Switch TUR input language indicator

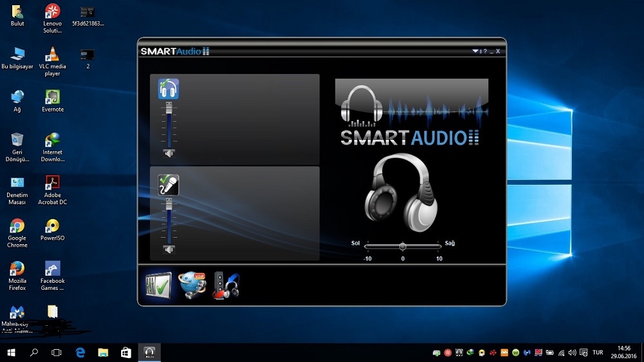pos(598,352)
